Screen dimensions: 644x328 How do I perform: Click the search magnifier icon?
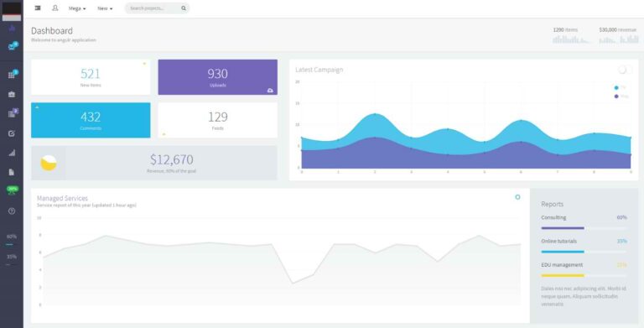(184, 8)
